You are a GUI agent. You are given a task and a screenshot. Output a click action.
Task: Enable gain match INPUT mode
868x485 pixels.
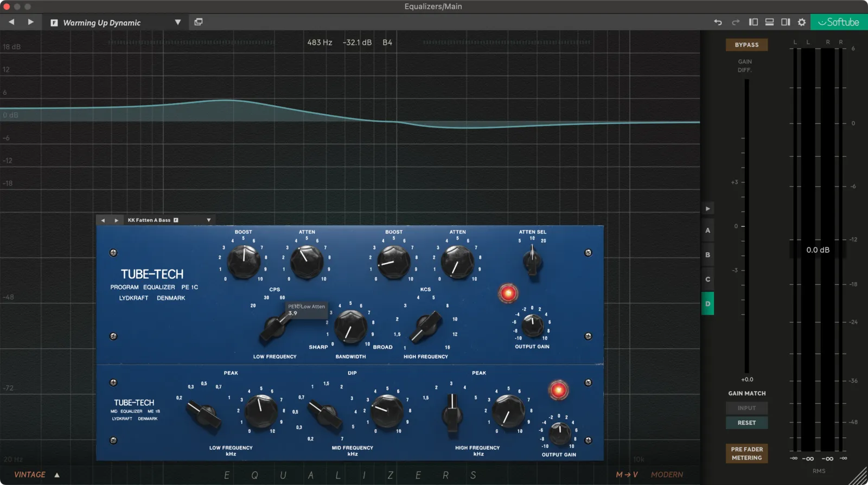pyautogui.click(x=746, y=408)
